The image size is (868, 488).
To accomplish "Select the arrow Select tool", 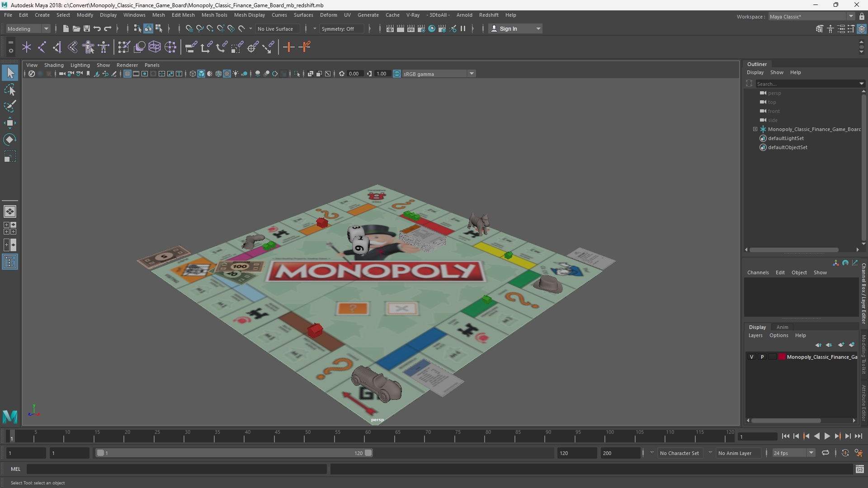I will 10,73.
